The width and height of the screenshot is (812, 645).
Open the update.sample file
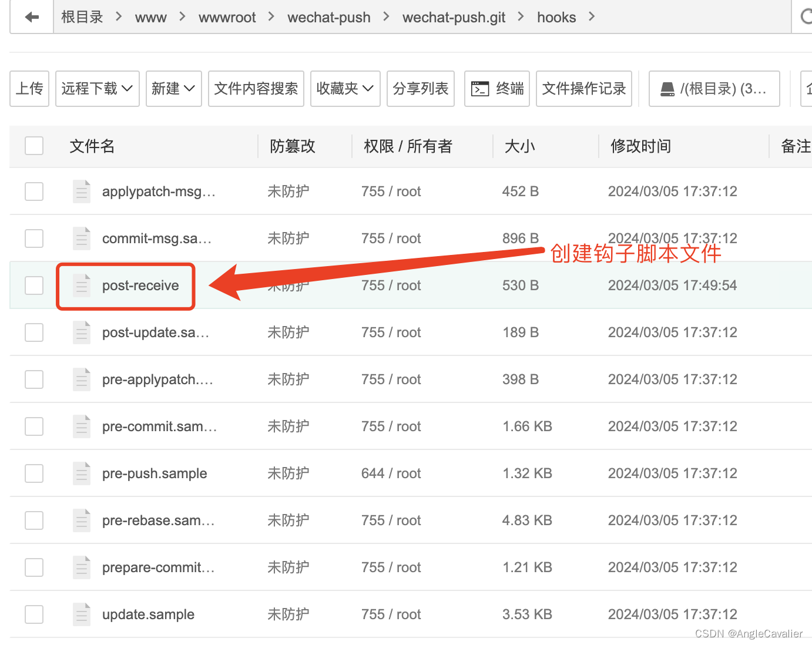click(x=148, y=614)
